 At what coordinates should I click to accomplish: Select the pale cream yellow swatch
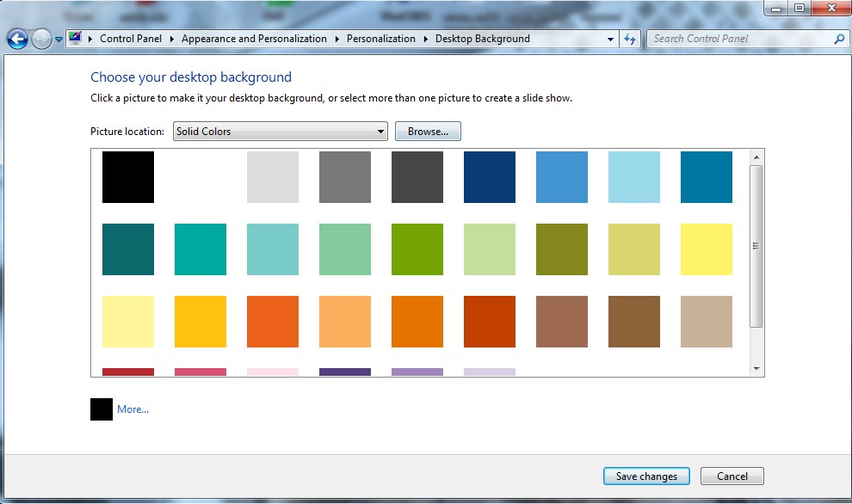(x=128, y=322)
